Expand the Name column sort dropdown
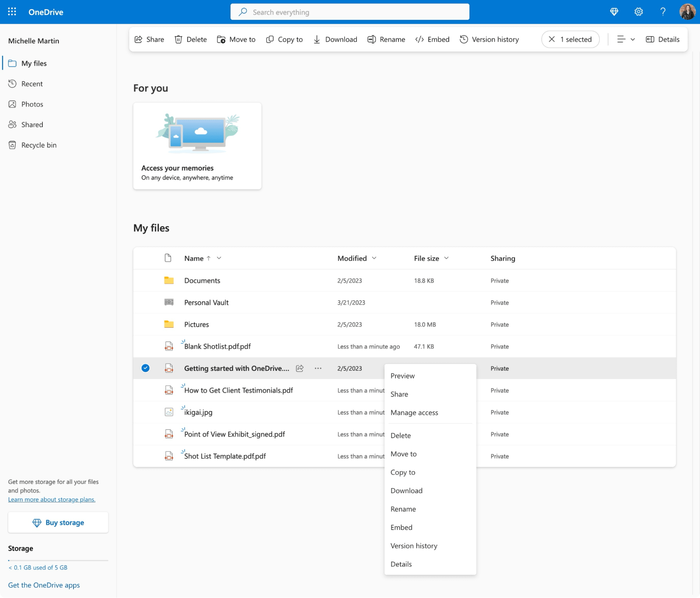Viewport: 700px width, 598px height. point(220,258)
